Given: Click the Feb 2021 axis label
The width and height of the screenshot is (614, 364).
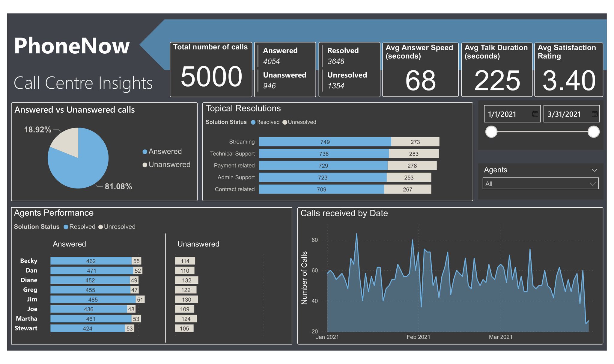Looking at the screenshot, I should coord(418,337).
